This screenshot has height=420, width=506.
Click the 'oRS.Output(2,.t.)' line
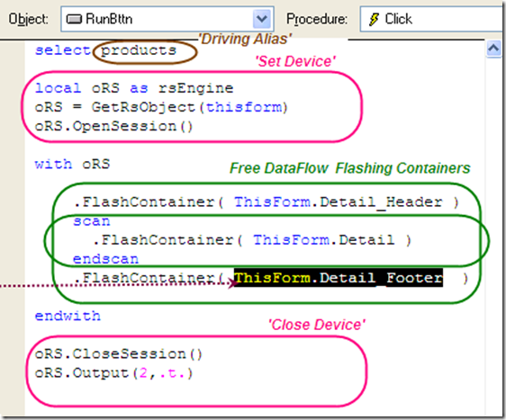[114, 373]
